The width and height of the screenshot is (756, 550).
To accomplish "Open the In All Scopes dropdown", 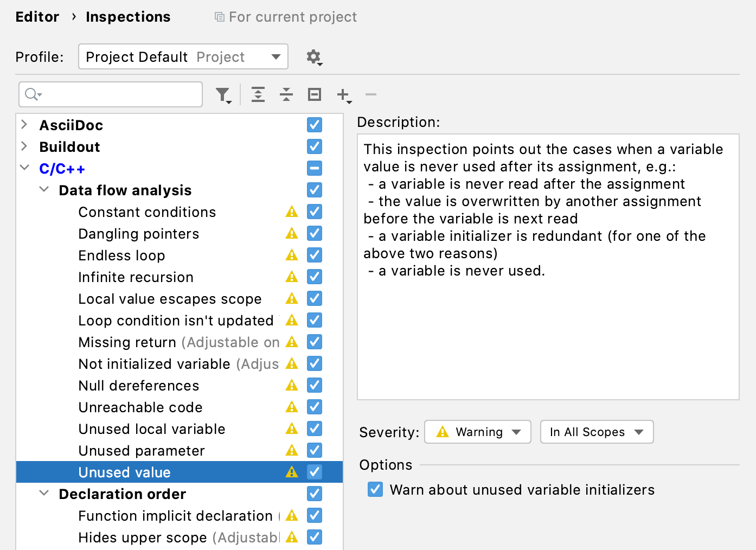I will pyautogui.click(x=597, y=432).
